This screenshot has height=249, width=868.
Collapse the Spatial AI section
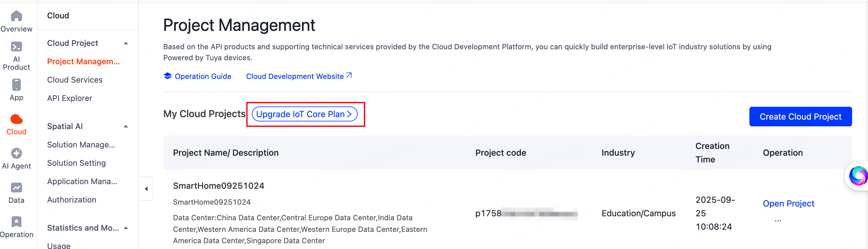point(126,127)
